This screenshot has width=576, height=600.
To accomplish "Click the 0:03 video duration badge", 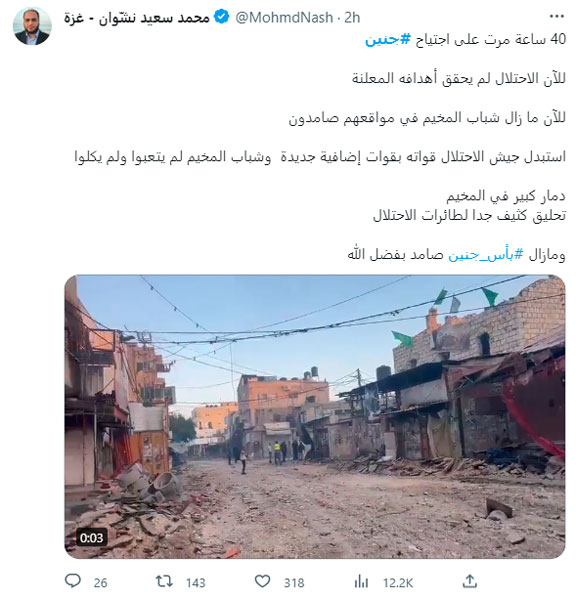I will coord(91,538).
